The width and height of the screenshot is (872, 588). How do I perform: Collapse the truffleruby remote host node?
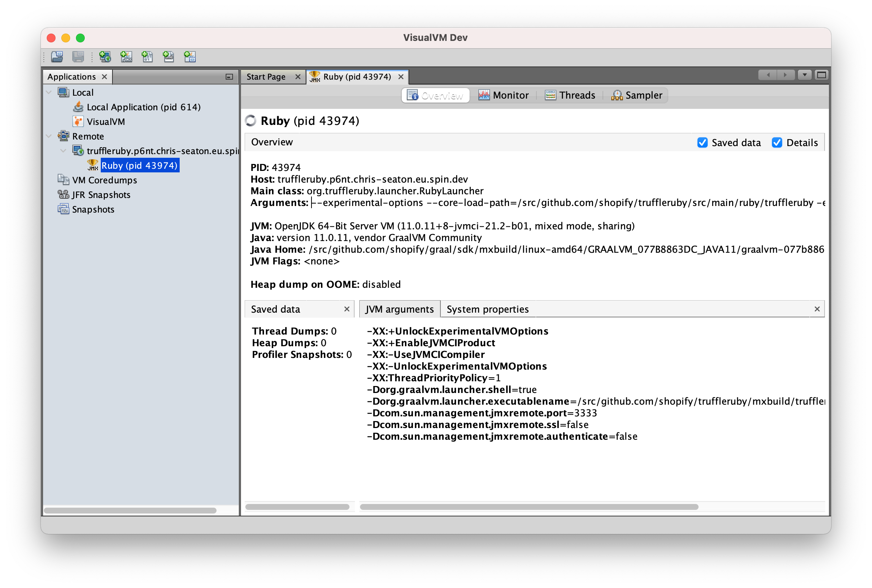coord(64,151)
